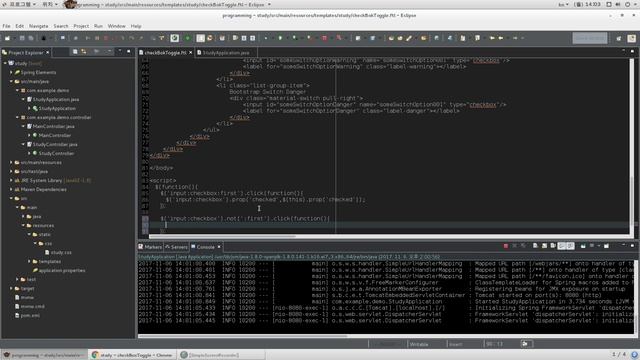The width and height of the screenshot is (640, 360).
Task: Click the Clear Console icon
Action: 535,246
